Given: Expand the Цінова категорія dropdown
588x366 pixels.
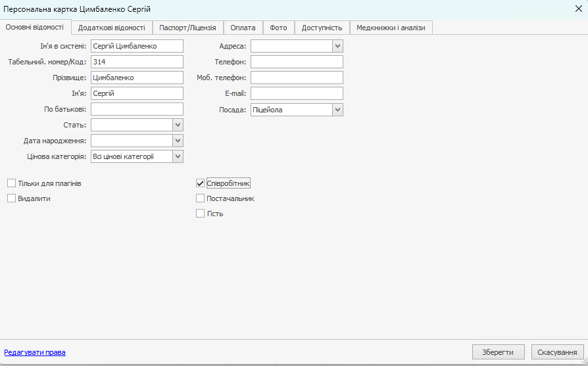Looking at the screenshot, I should 178,156.
